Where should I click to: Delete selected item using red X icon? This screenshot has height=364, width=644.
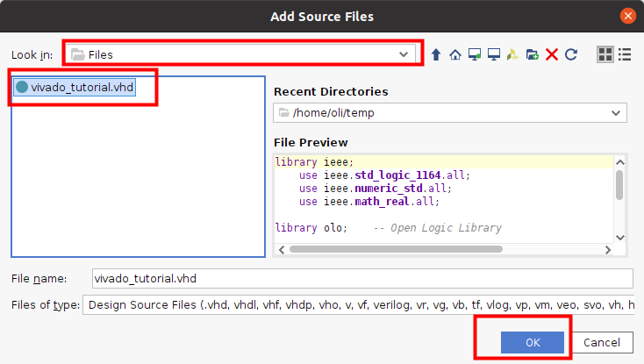point(552,54)
